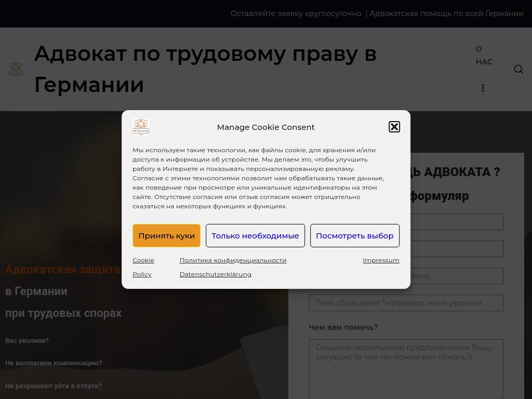
Task: Open the Impressum link
Action: pyautogui.click(x=381, y=260)
